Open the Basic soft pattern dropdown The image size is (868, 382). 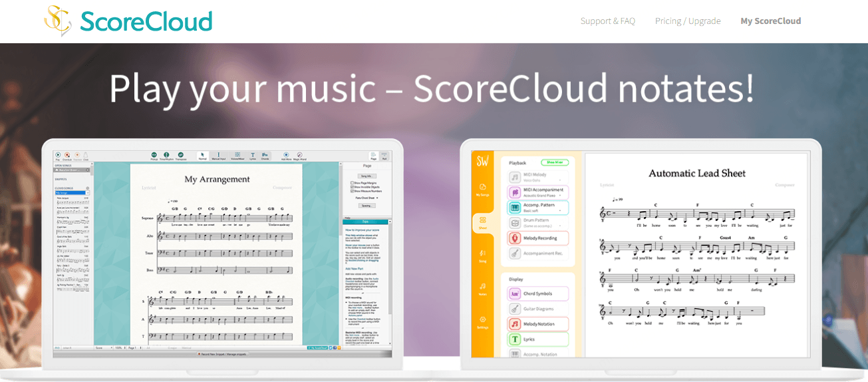tap(541, 211)
